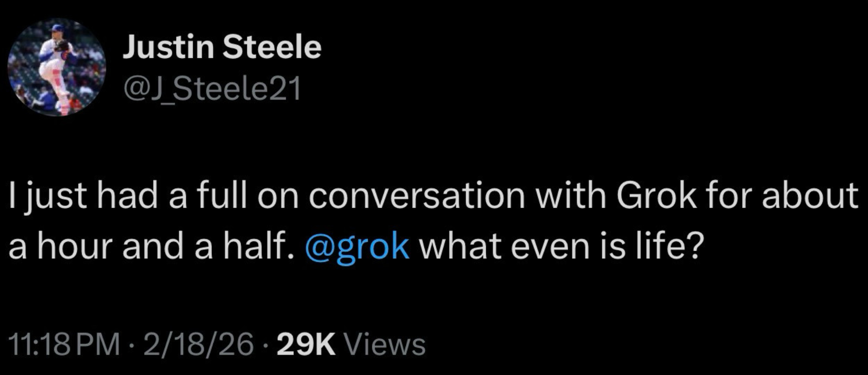Follow the blue @grok mention
Viewport: 868px width, 375px height.
(357, 247)
